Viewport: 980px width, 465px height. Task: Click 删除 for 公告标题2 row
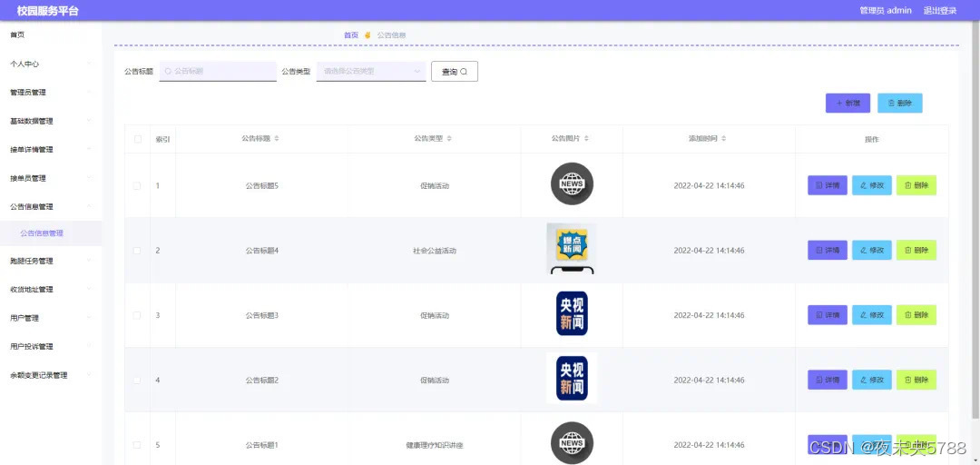pos(916,380)
